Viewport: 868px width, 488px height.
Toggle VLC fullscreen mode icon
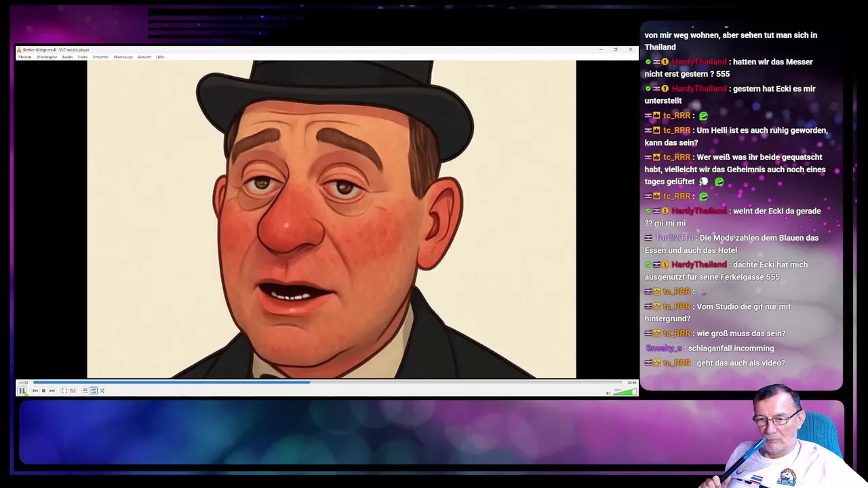pos(64,390)
